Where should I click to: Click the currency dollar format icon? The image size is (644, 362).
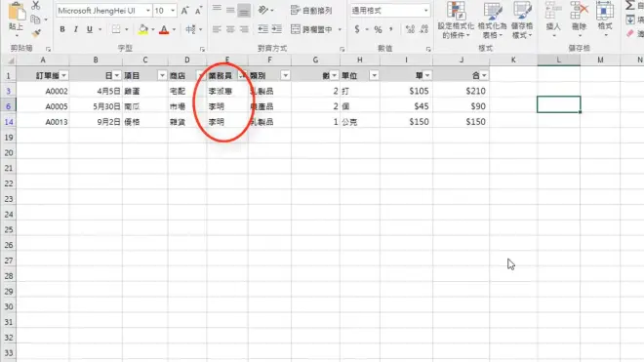click(357, 29)
